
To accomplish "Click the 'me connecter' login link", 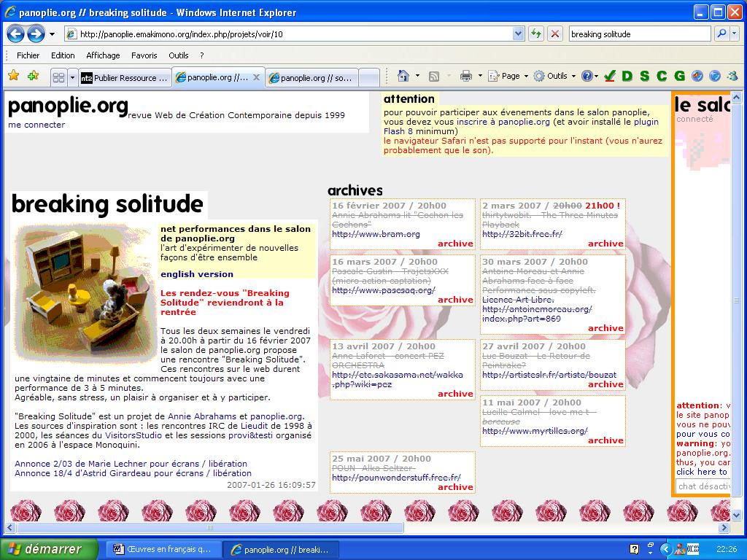I will (36, 125).
